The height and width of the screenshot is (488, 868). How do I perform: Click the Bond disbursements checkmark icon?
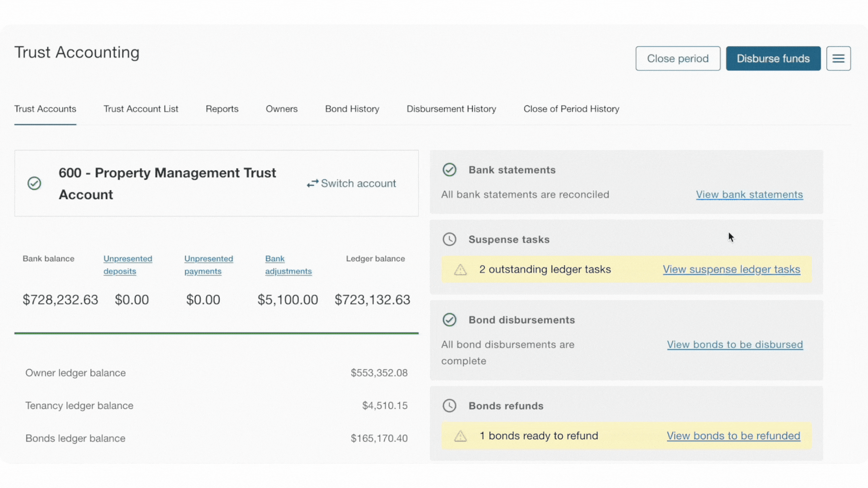pyautogui.click(x=449, y=320)
